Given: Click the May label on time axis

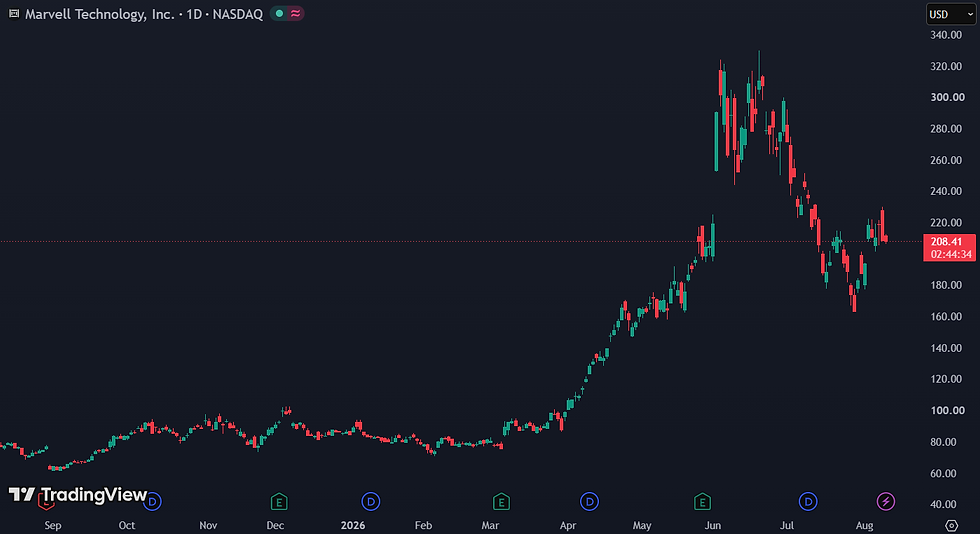Looking at the screenshot, I should tap(642, 525).
